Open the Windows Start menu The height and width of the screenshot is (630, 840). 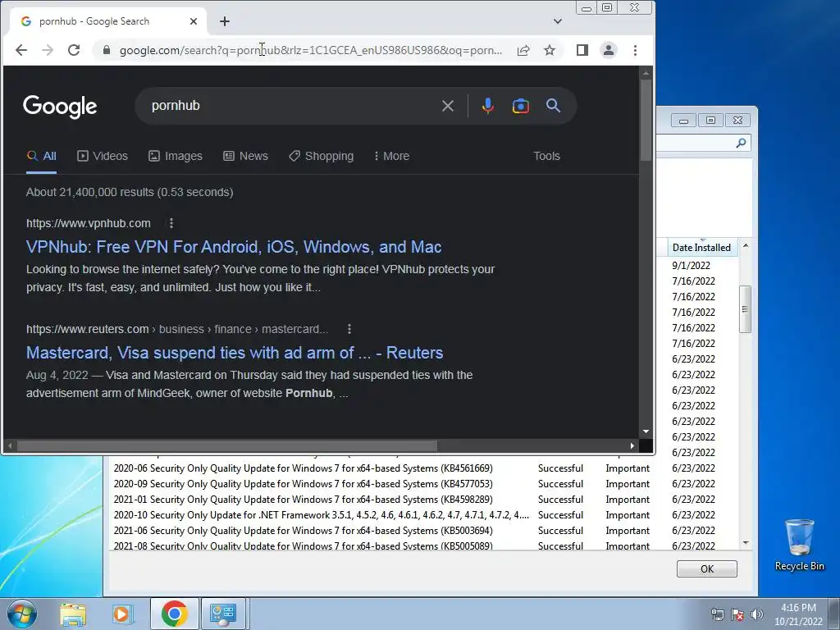click(x=21, y=614)
